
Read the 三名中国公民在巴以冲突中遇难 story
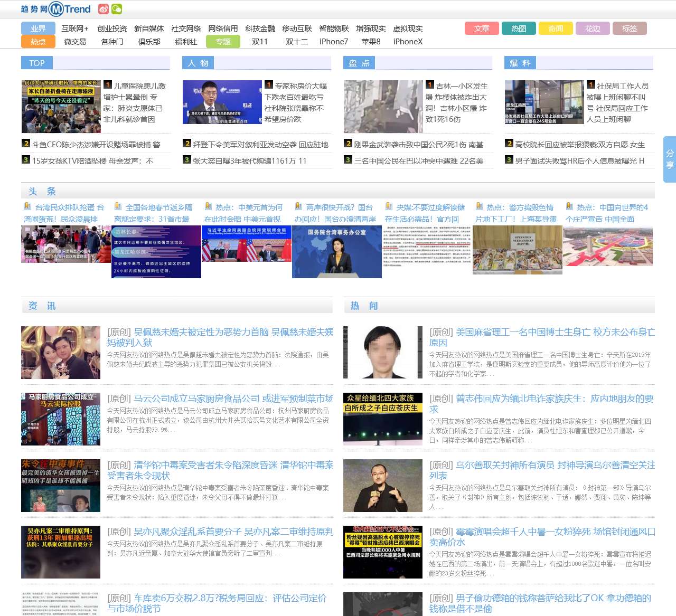[x=419, y=160]
